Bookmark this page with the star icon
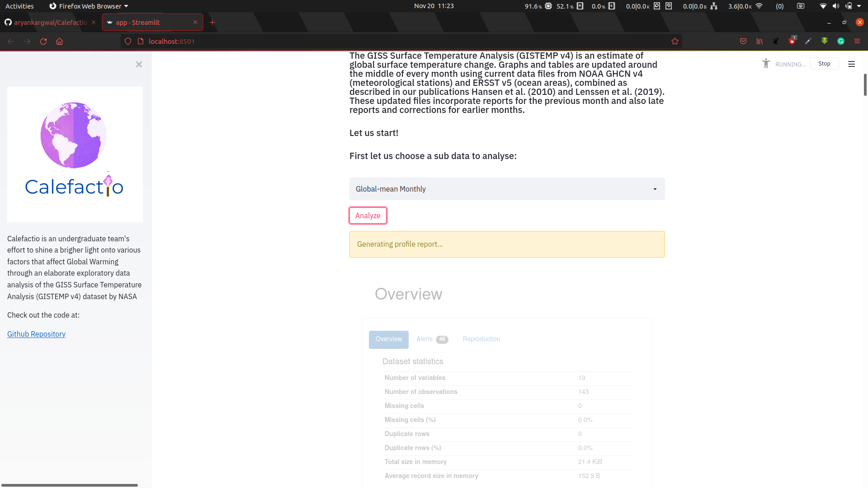The width and height of the screenshot is (868, 488). [x=675, y=42]
